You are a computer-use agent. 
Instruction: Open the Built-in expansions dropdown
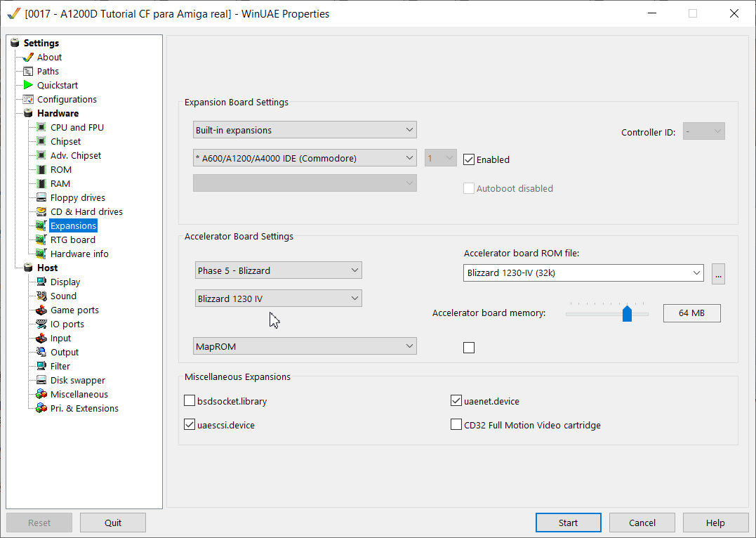tap(305, 130)
